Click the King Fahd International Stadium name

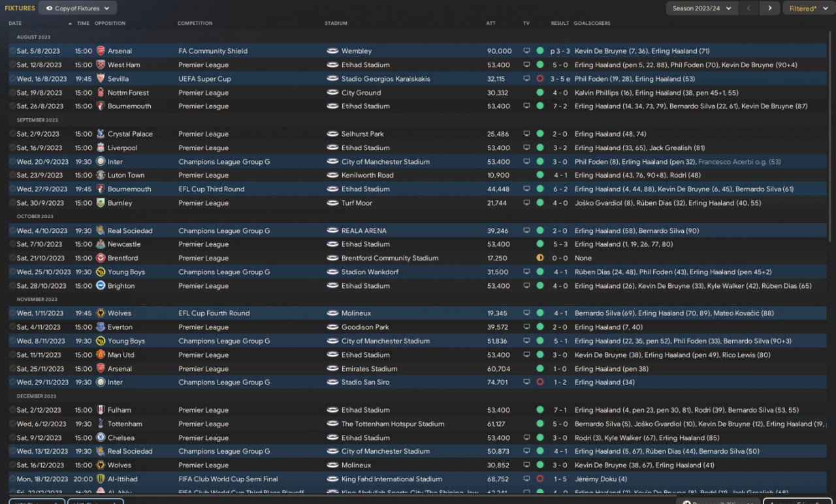(392, 479)
